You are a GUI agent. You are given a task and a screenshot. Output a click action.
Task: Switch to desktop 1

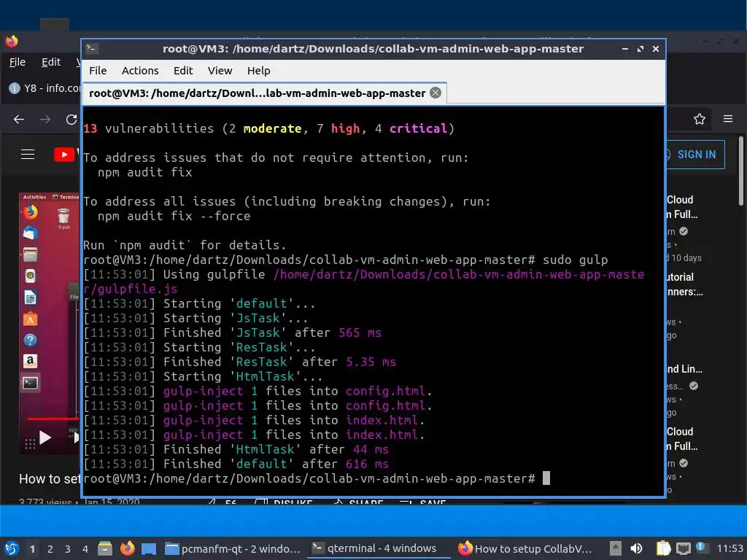click(x=32, y=549)
